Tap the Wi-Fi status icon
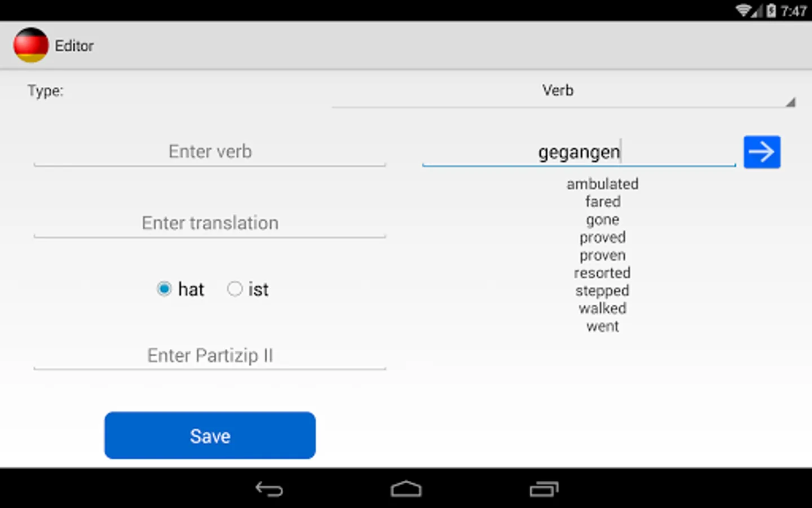 (744, 10)
